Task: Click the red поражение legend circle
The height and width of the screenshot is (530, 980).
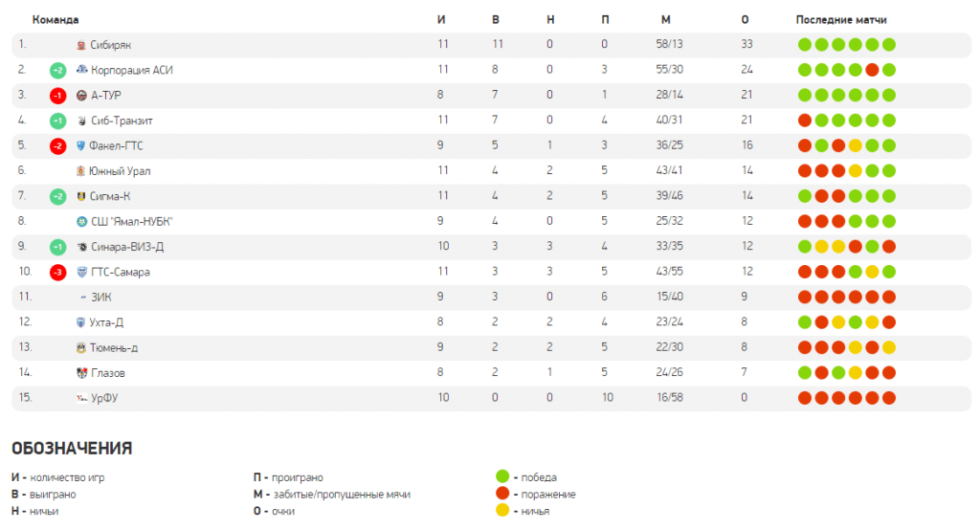Action: click(501, 494)
